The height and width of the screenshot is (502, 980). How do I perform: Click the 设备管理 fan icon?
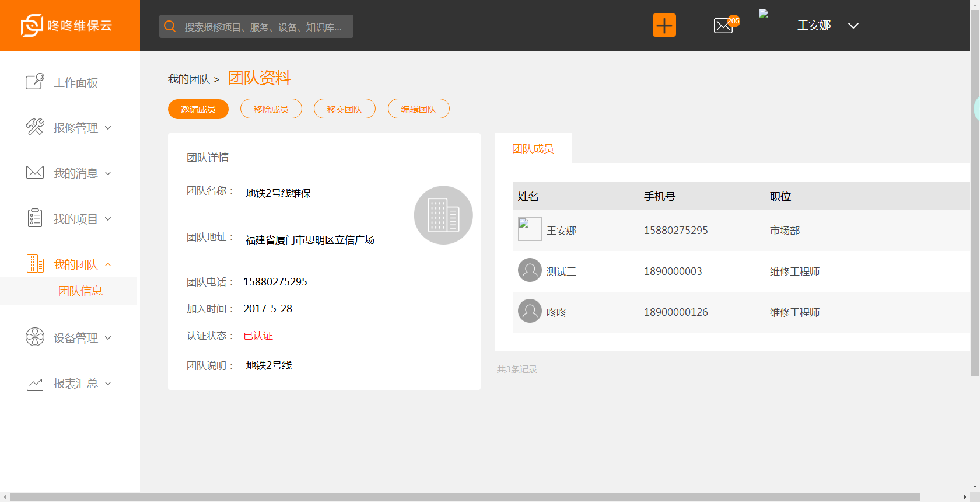coord(35,337)
